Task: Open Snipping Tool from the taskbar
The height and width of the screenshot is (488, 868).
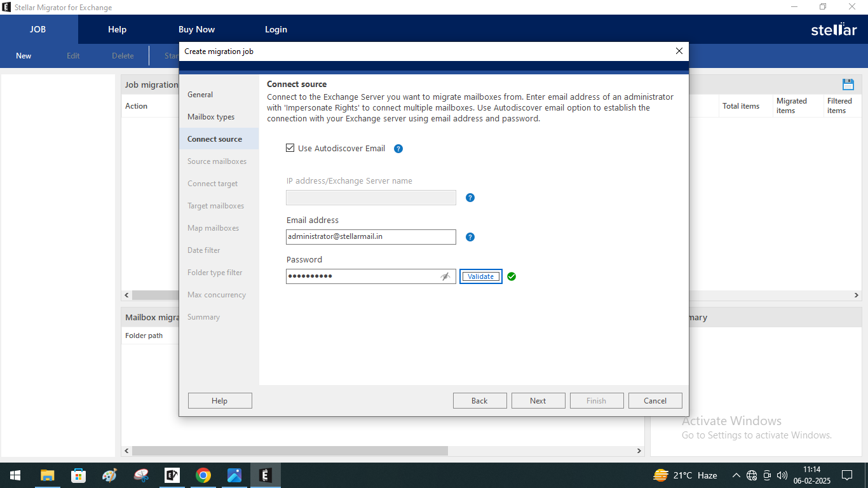Action: click(141, 475)
